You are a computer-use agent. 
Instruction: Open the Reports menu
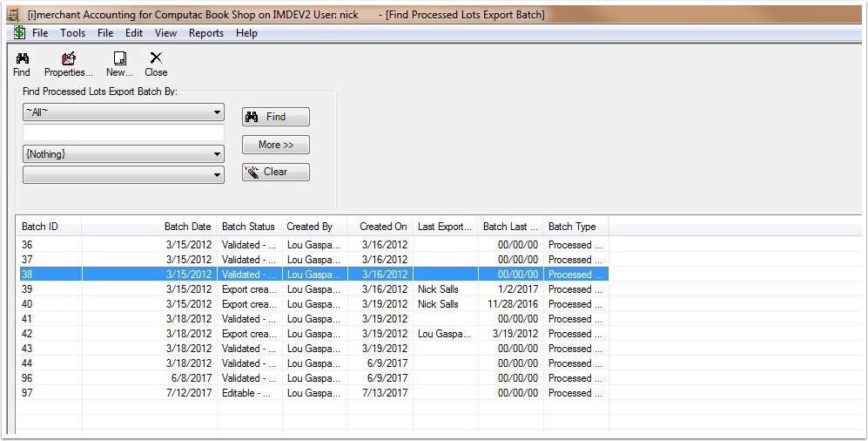(206, 33)
